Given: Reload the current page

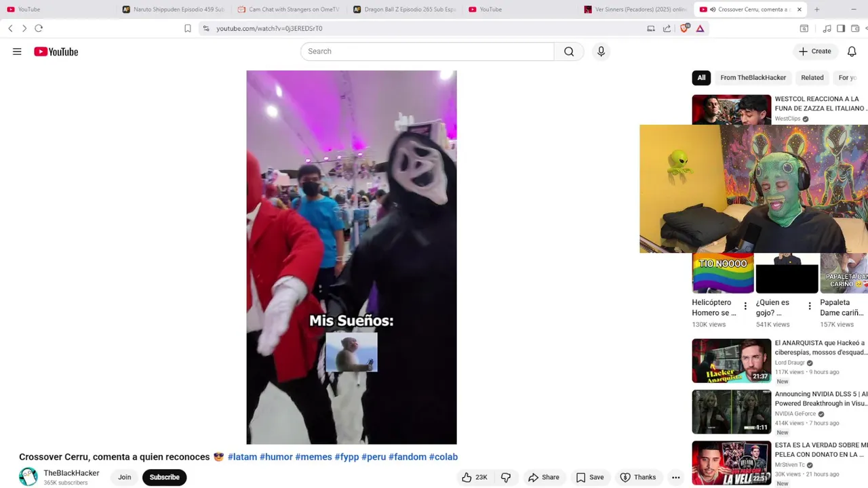Looking at the screenshot, I should 39,28.
